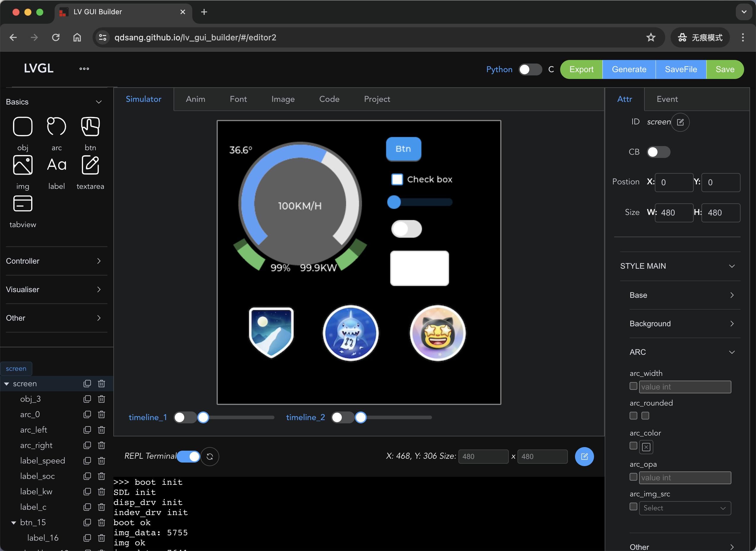The width and height of the screenshot is (756, 551).
Task: Click the img widget icon
Action: click(23, 165)
